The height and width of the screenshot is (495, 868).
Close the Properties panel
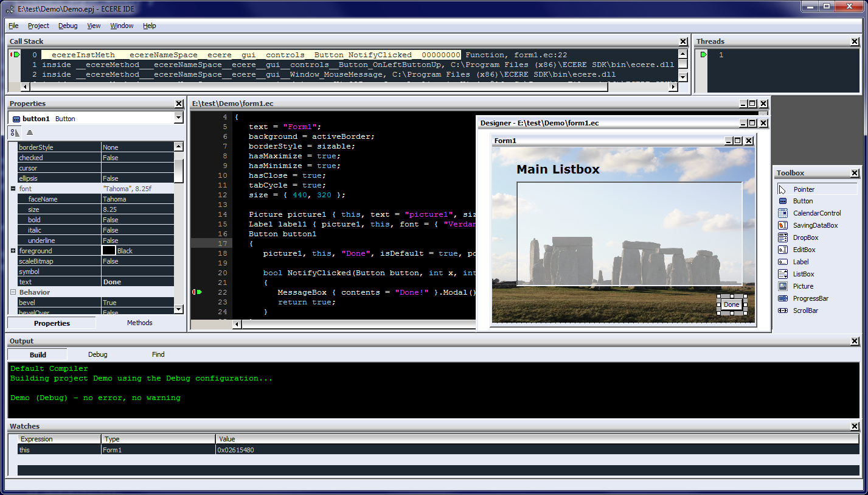click(x=179, y=104)
